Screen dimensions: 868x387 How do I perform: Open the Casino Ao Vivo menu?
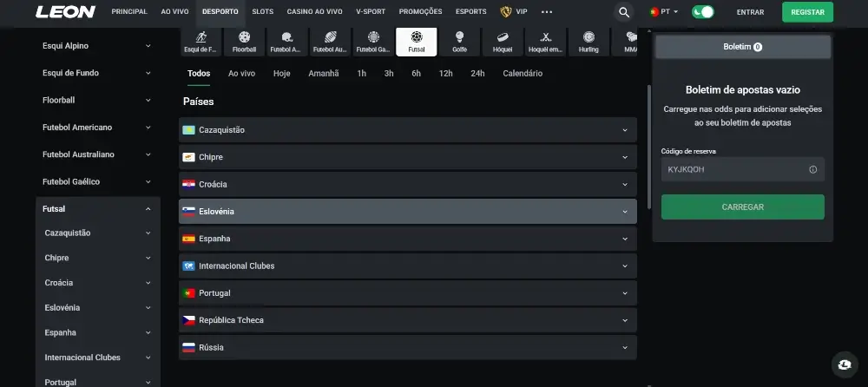pos(315,12)
